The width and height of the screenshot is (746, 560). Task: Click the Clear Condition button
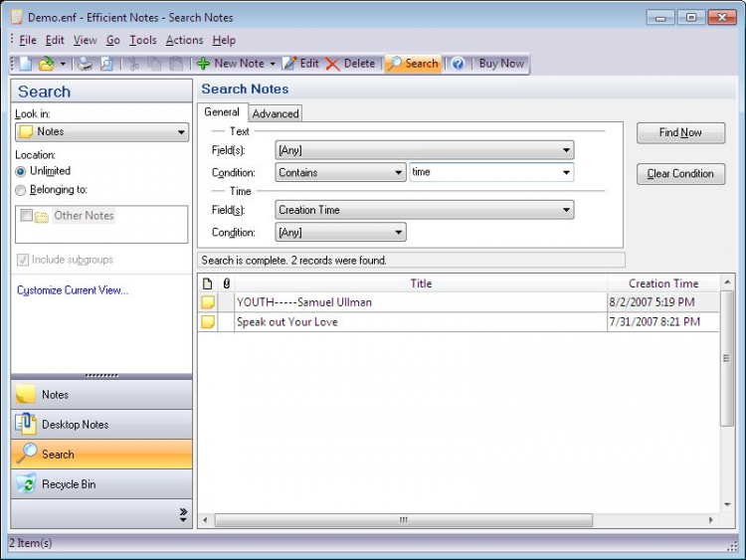tap(680, 174)
